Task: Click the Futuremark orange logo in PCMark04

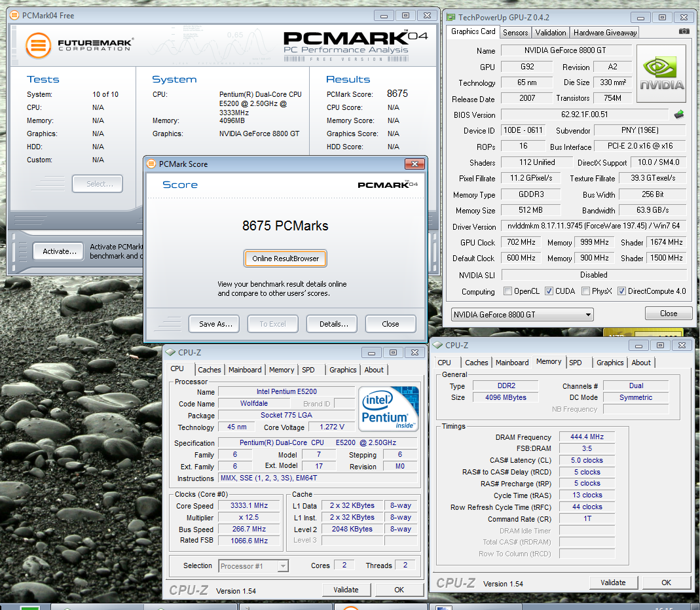Action: 38,46
